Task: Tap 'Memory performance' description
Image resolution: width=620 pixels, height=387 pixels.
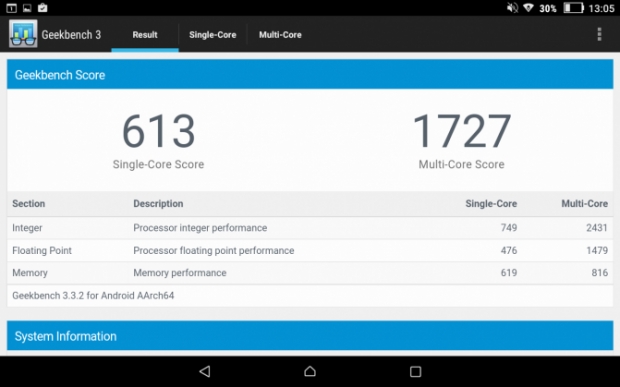Action: [180, 273]
